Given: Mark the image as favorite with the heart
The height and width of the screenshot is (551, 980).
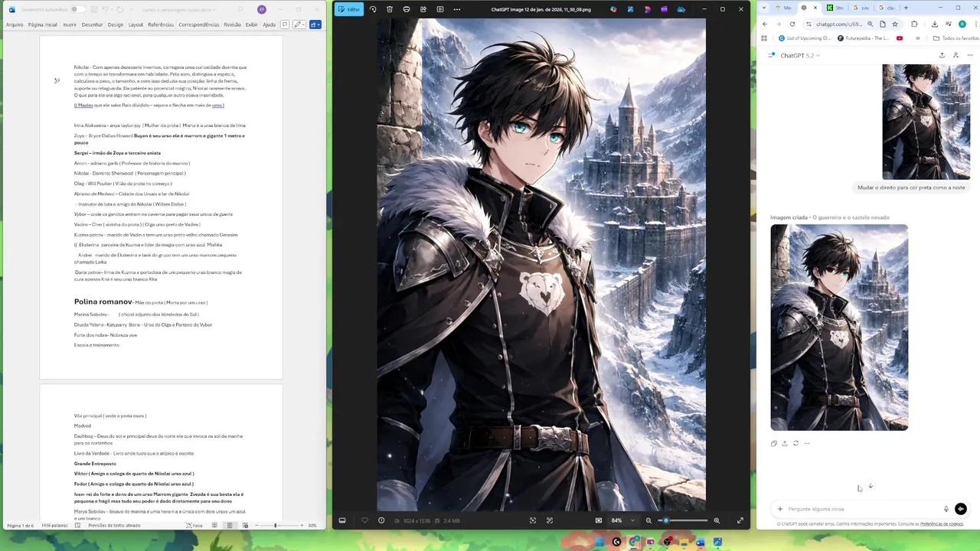Looking at the screenshot, I should tap(364, 520).
